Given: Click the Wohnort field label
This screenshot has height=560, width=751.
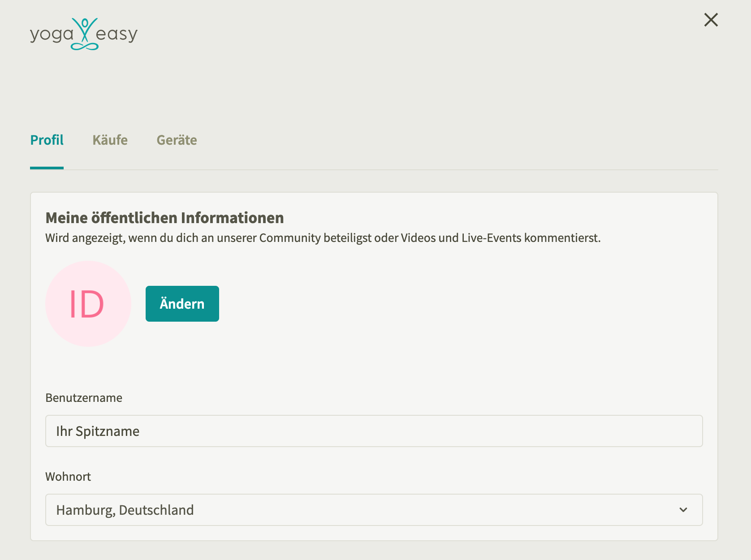Looking at the screenshot, I should [68, 477].
